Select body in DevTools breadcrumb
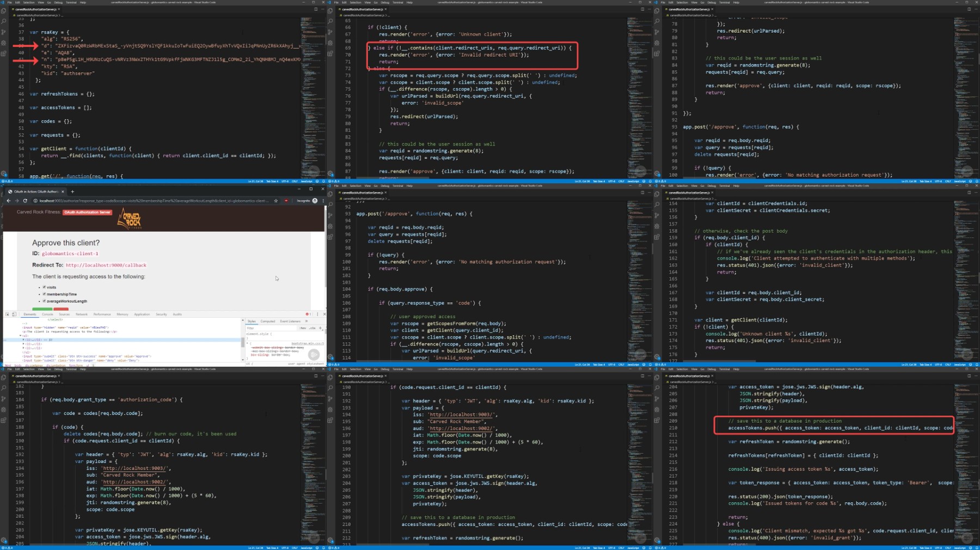980x550 pixels. pos(17,365)
